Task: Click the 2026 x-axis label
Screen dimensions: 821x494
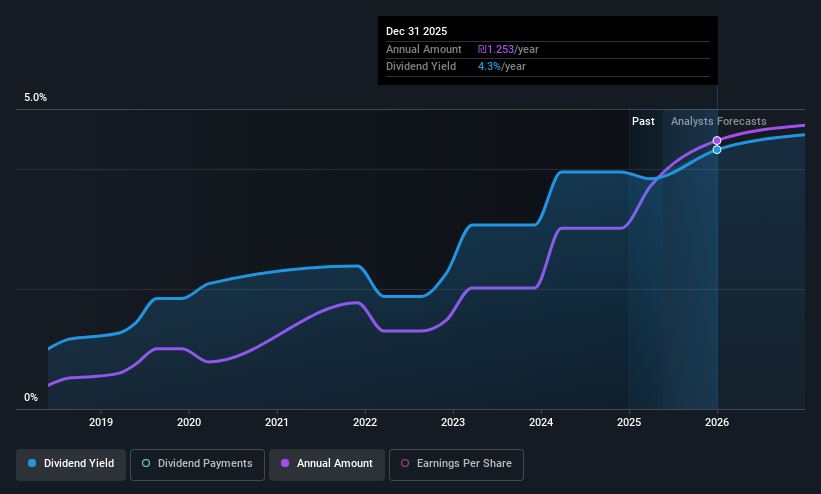Action: point(717,422)
